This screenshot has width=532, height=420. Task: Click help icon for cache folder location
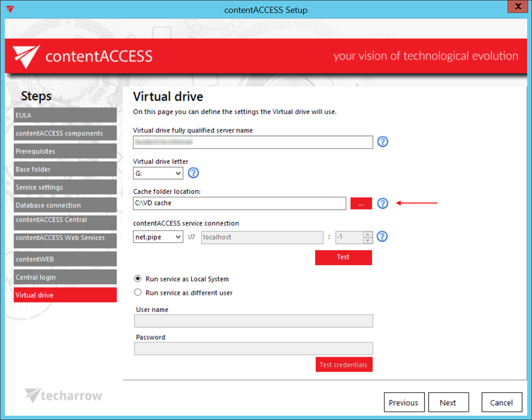point(382,203)
